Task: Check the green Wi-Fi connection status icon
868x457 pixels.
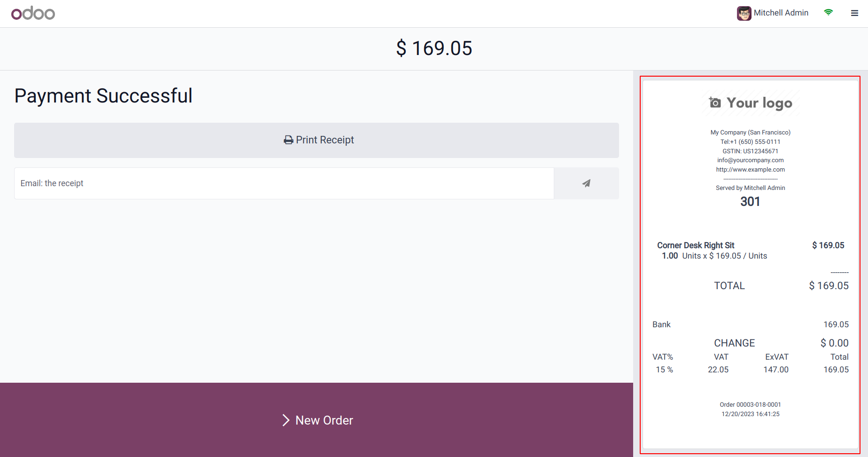Action: click(x=829, y=13)
